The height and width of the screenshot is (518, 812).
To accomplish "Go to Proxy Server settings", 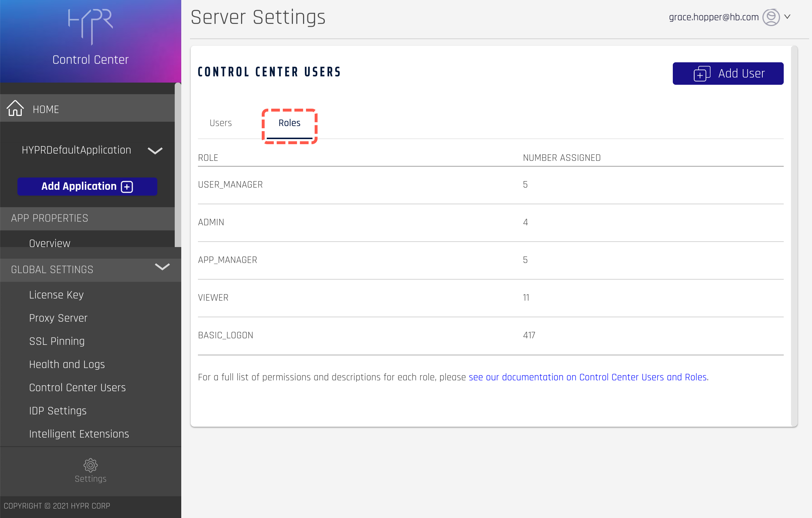I will coord(58,318).
